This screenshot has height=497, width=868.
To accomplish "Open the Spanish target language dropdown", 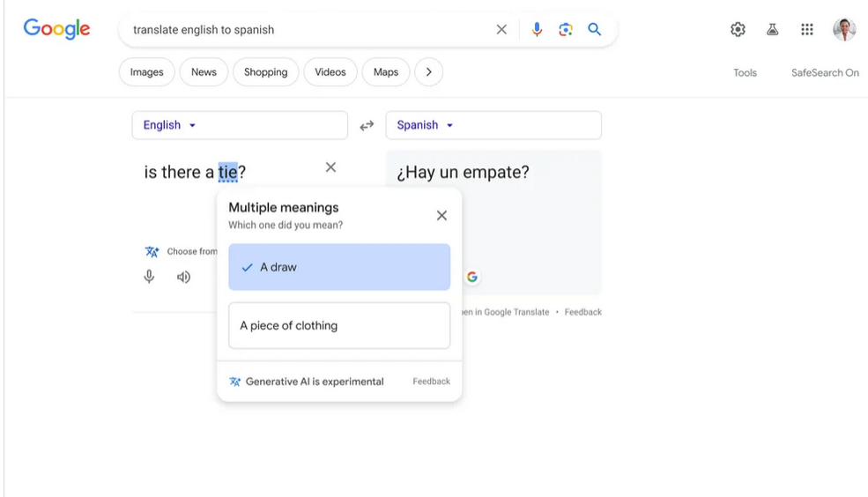I will (425, 125).
